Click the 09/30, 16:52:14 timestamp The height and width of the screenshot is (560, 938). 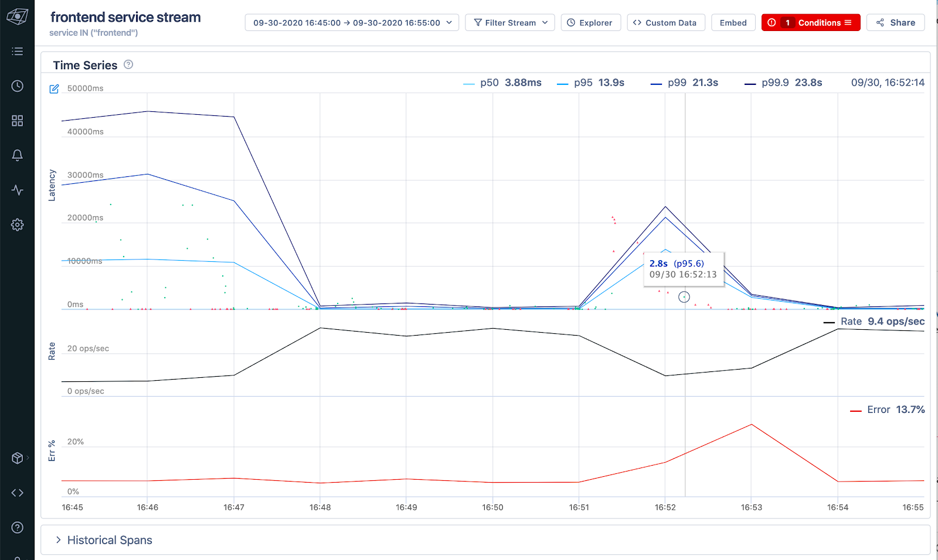888,83
